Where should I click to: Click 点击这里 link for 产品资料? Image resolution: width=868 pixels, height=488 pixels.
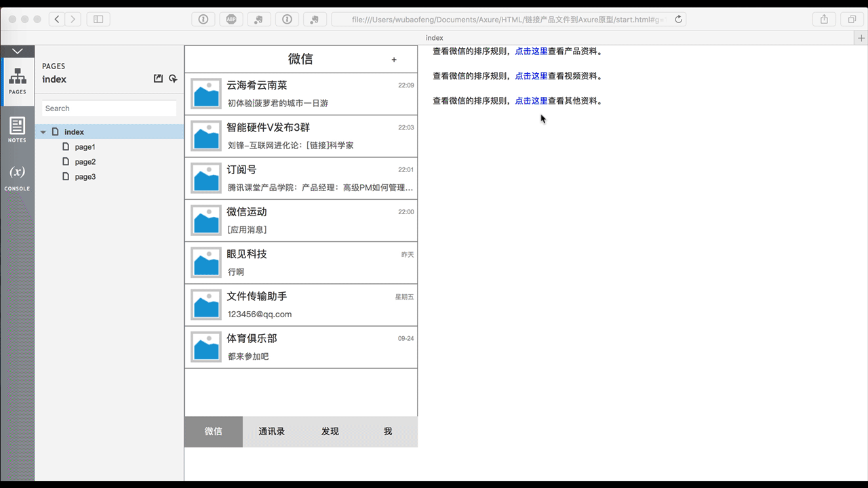pyautogui.click(x=531, y=51)
